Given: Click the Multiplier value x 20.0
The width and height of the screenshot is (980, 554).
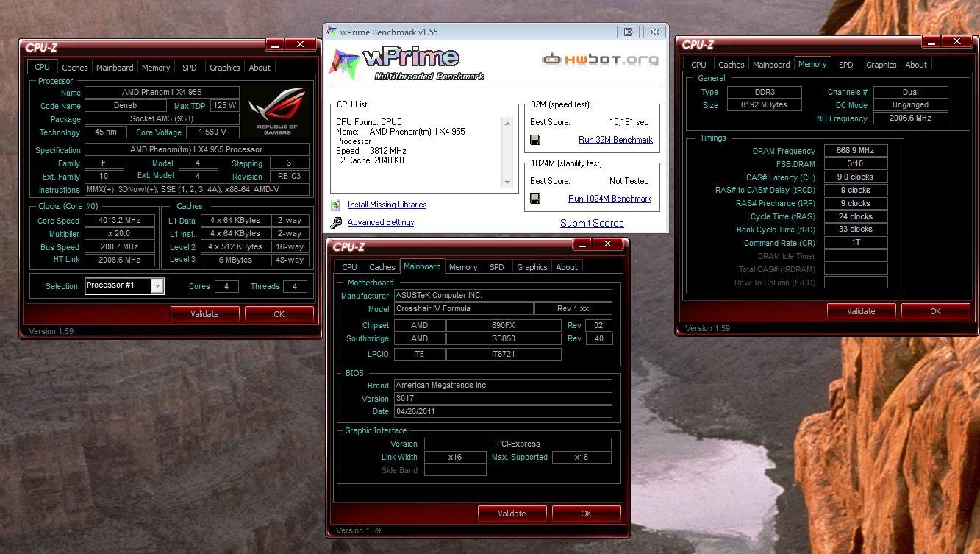Looking at the screenshot, I should [x=119, y=234].
